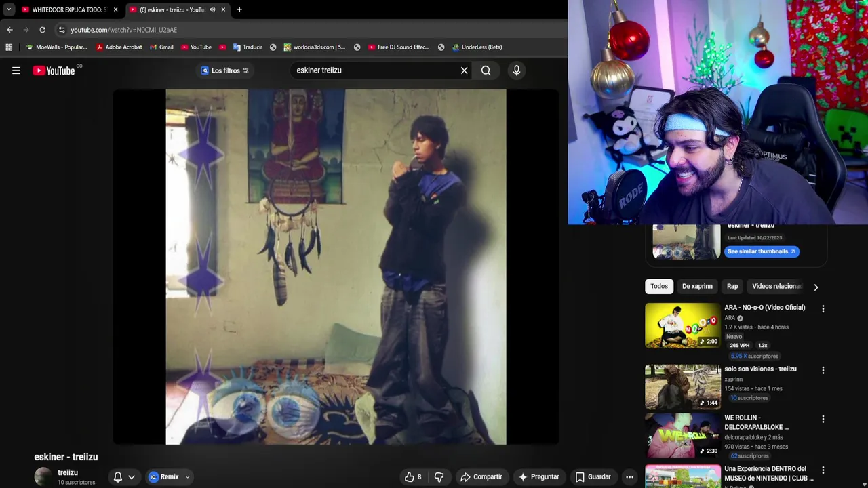Open site information icon in address bar
Image resolution: width=868 pixels, height=488 pixels.
click(62, 30)
